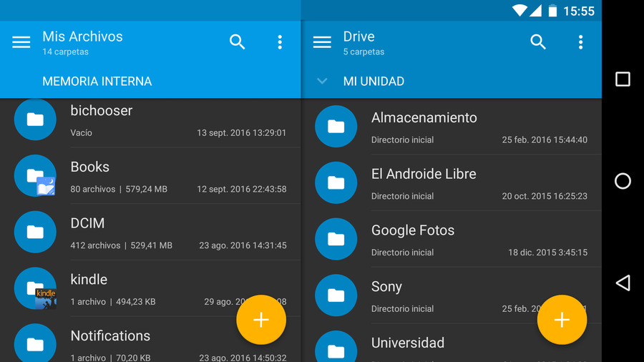Search files in Mis Archivos pane
644x362 pixels.
(238, 42)
